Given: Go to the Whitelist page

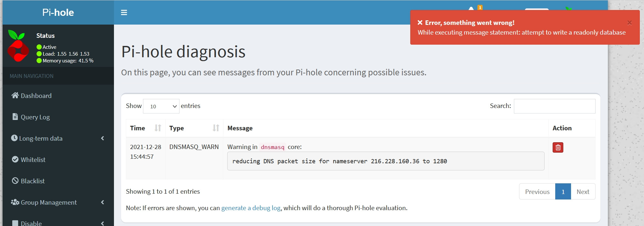Looking at the screenshot, I should [33, 160].
